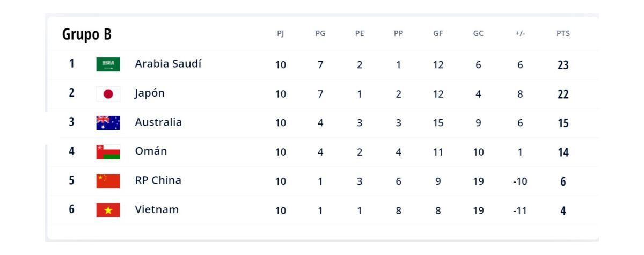Click the GF column header

pyautogui.click(x=438, y=34)
